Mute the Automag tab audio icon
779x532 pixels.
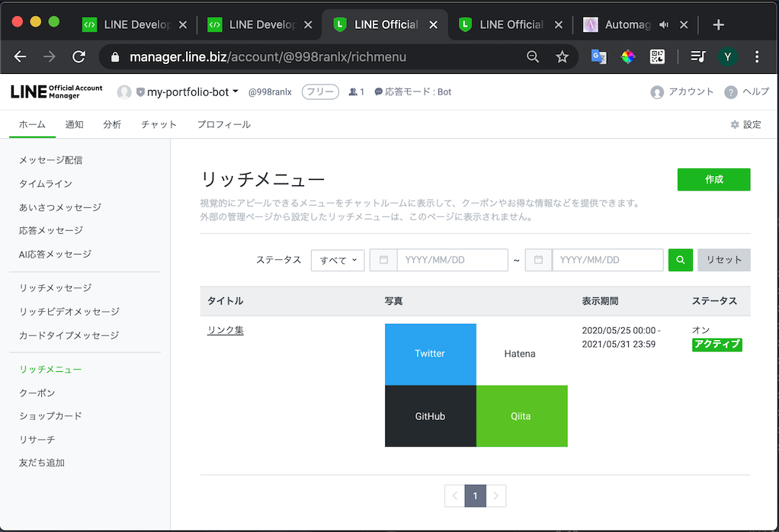click(664, 24)
